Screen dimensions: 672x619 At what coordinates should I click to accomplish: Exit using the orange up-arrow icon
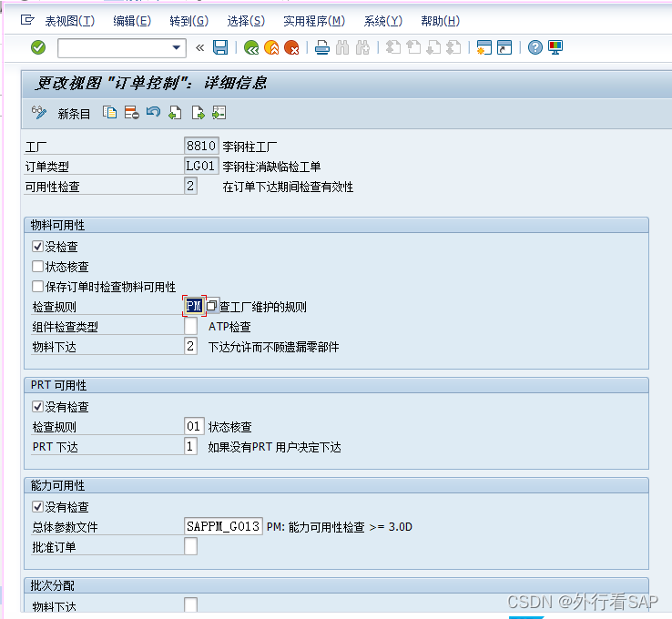[x=271, y=47]
